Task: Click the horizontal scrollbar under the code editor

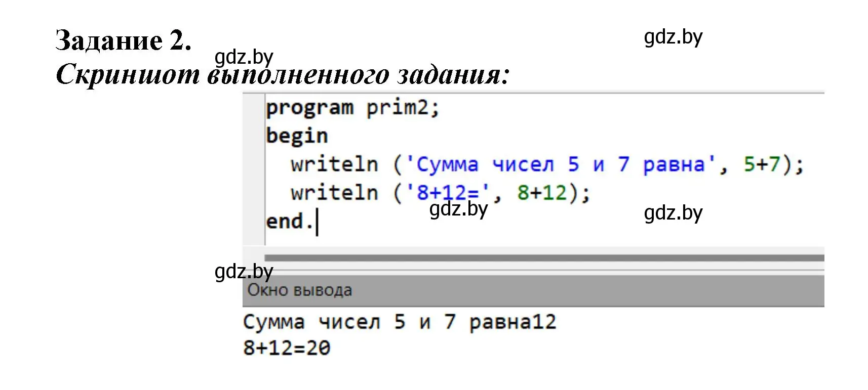Action: point(544,258)
